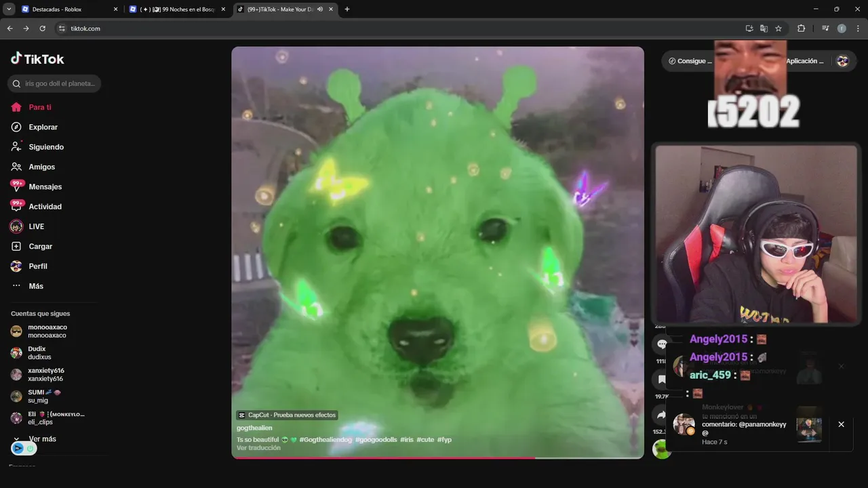Mute the TikTok tab audio icon
Image resolution: width=868 pixels, height=488 pixels.
click(x=319, y=9)
